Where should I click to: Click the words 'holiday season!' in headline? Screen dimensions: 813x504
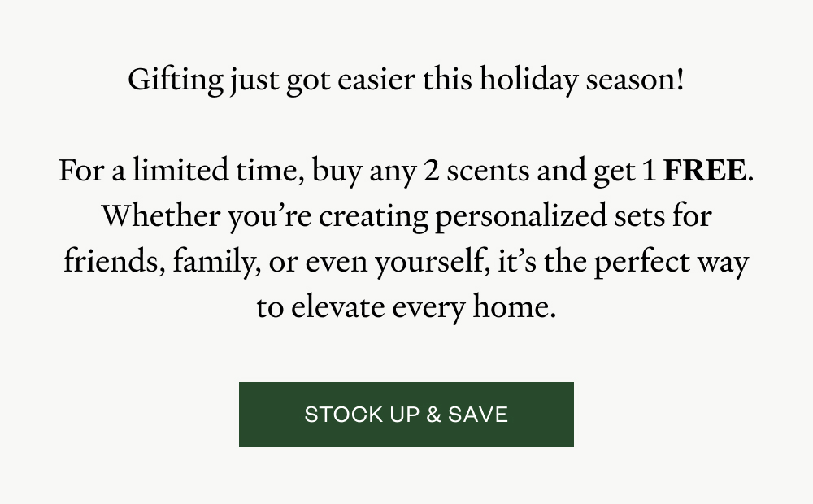point(581,80)
